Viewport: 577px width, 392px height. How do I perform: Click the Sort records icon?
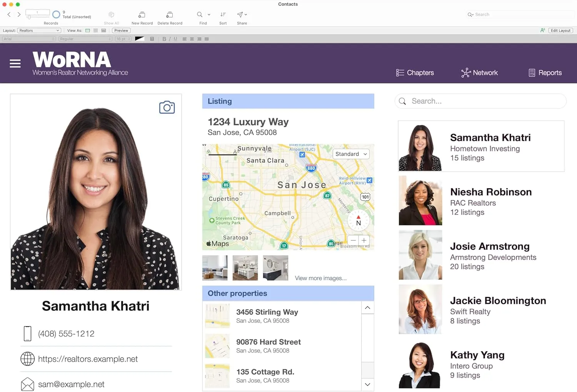[x=223, y=15]
